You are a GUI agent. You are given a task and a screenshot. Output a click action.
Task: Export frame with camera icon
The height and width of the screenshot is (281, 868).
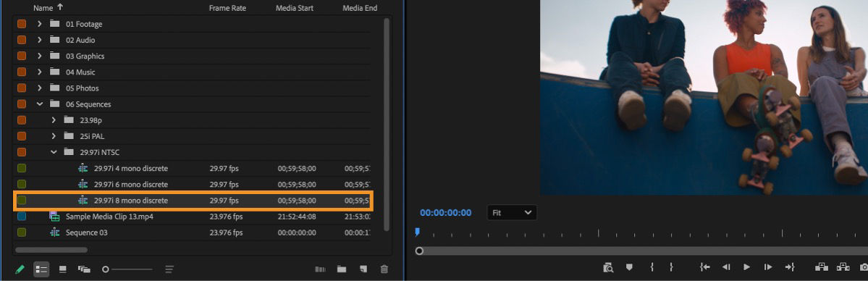864,267
